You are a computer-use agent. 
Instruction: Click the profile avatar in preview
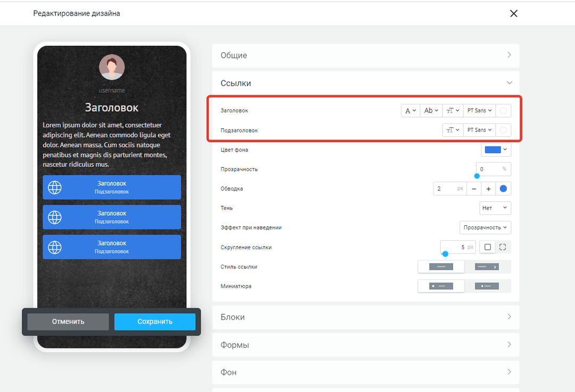(112, 67)
